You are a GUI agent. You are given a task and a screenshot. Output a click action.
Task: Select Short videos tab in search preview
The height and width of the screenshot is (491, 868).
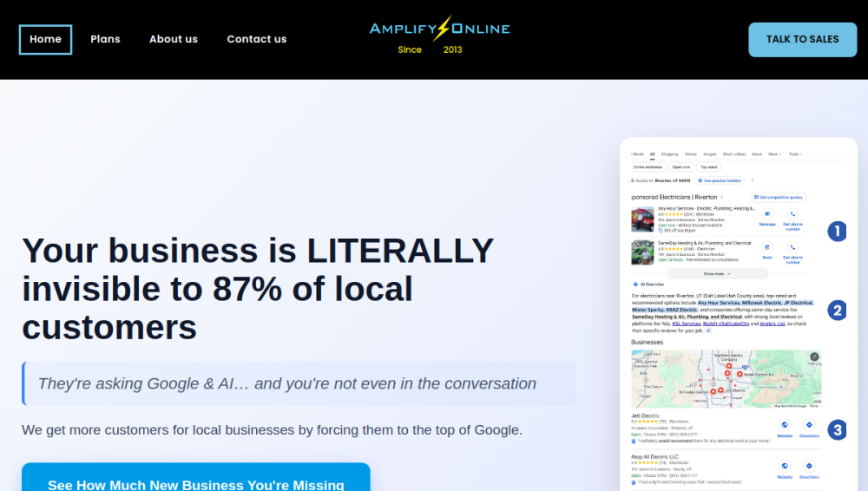734,154
